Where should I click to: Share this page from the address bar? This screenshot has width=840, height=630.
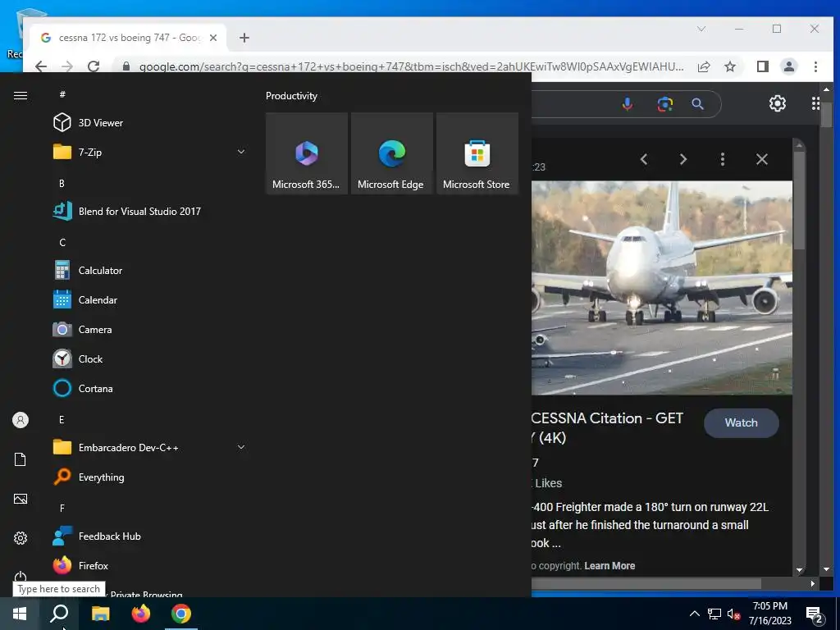(704, 66)
